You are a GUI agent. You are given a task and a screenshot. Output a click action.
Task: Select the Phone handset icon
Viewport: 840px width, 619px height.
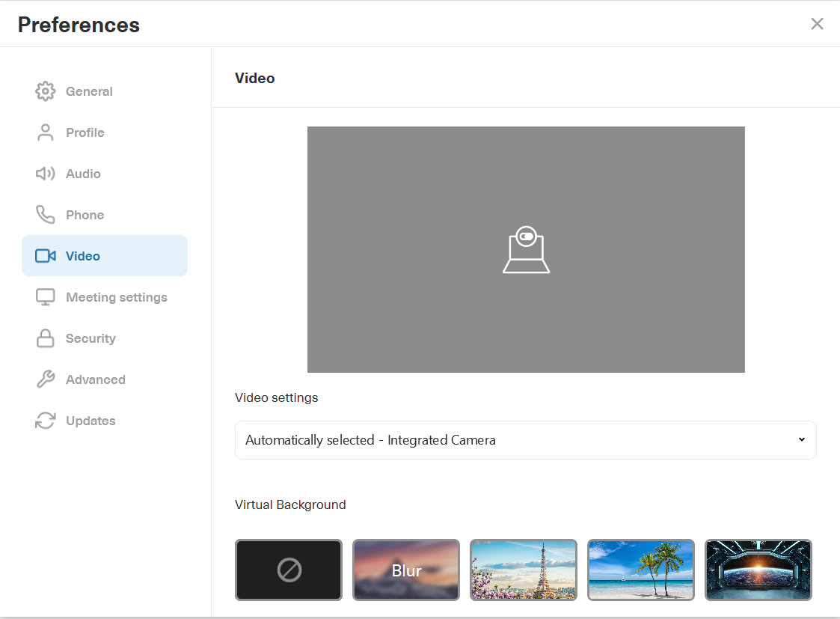click(x=46, y=214)
